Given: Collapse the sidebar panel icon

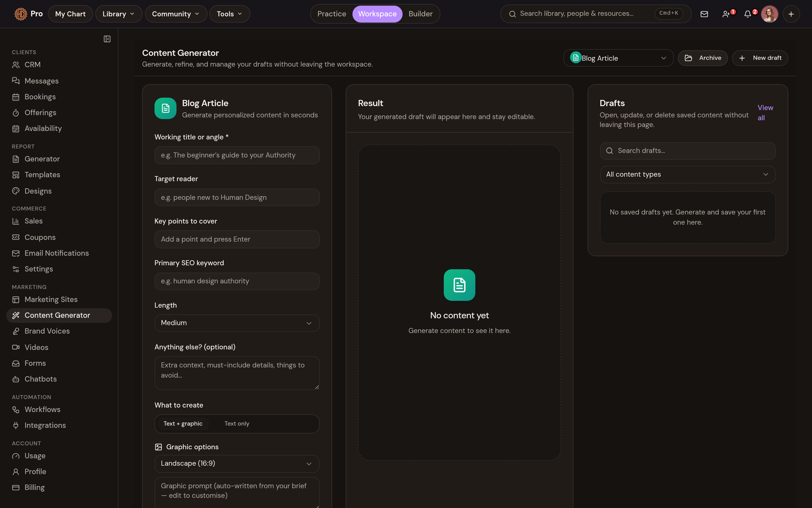Looking at the screenshot, I should pos(107,39).
